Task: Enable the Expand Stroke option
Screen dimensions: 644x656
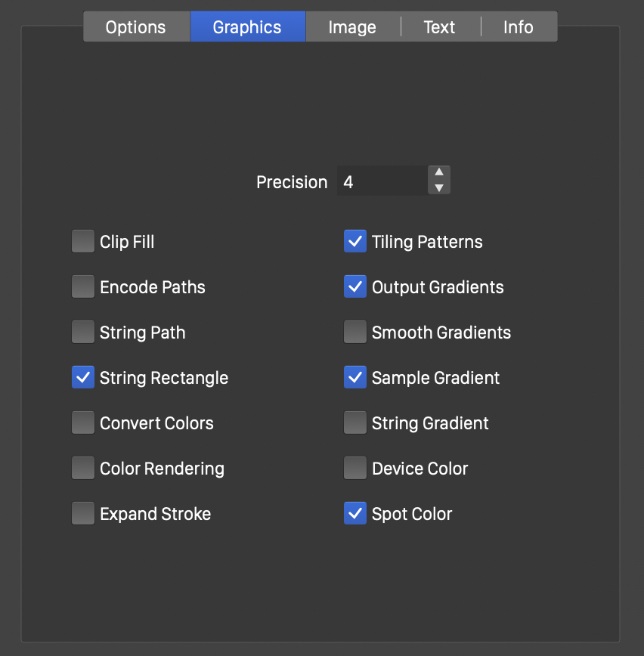Action: (83, 514)
